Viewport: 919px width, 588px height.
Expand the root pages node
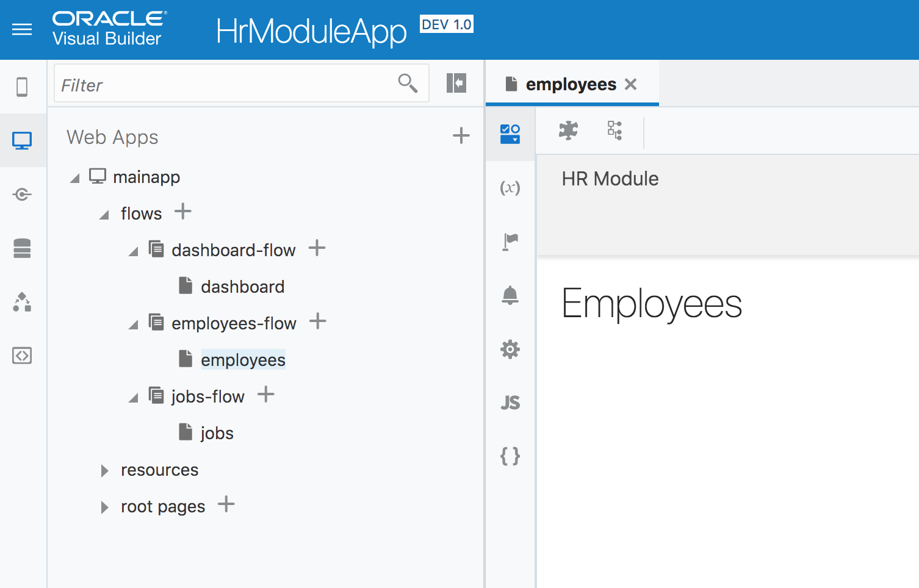tap(105, 507)
